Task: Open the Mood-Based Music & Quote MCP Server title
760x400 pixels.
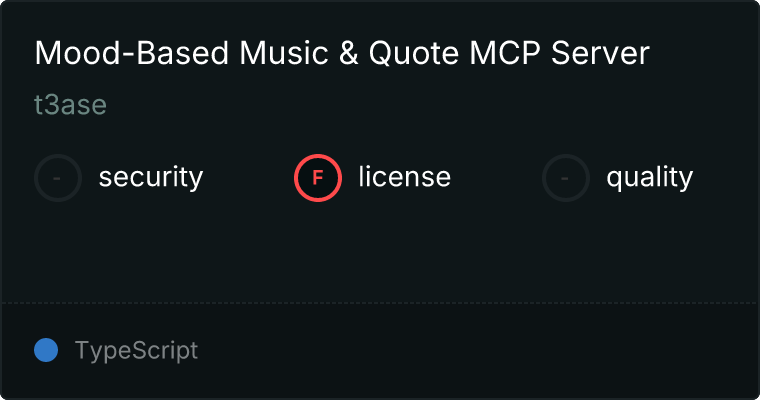Action: coord(342,52)
